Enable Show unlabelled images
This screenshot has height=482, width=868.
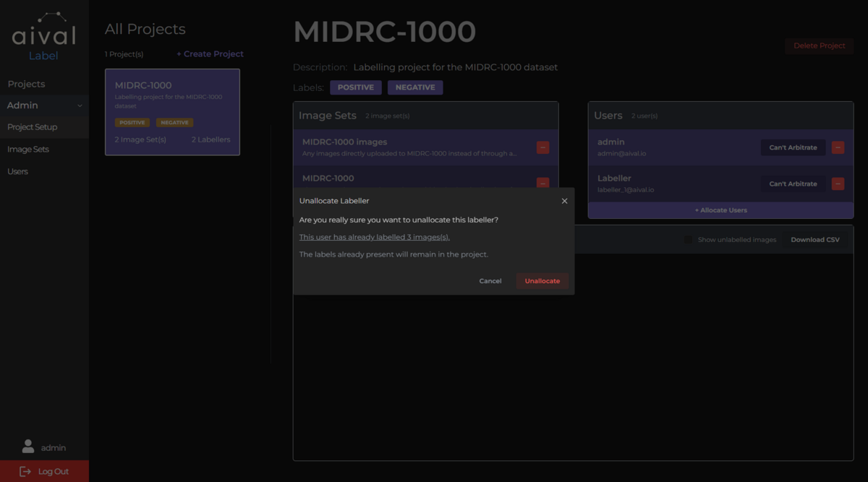(x=686, y=239)
